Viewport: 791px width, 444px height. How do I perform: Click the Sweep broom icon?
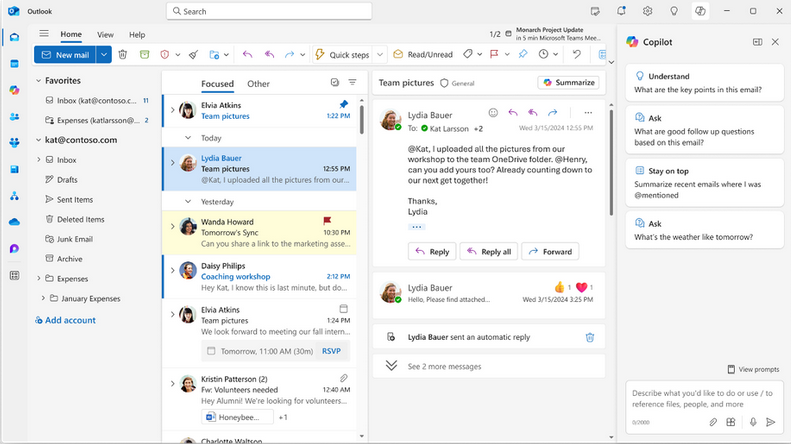[x=194, y=54]
